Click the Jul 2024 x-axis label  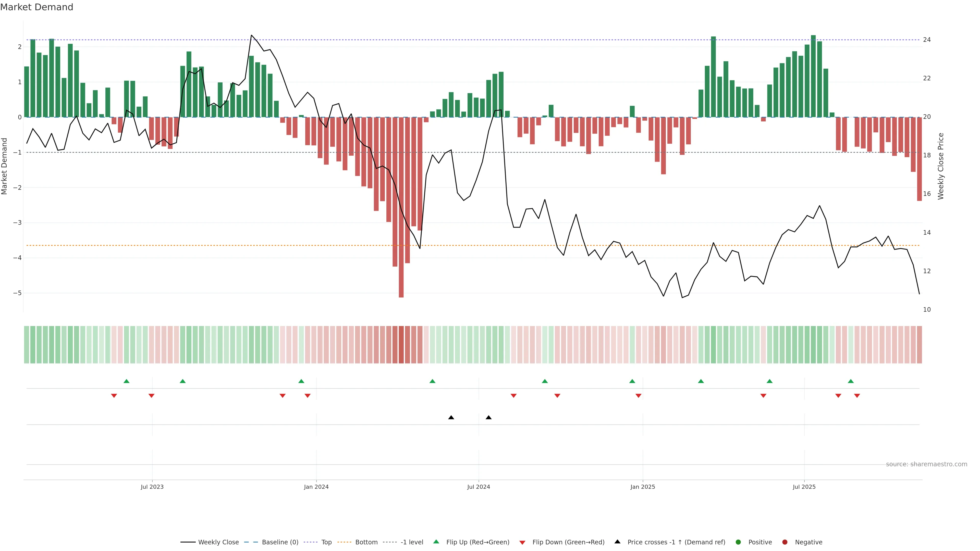click(479, 487)
